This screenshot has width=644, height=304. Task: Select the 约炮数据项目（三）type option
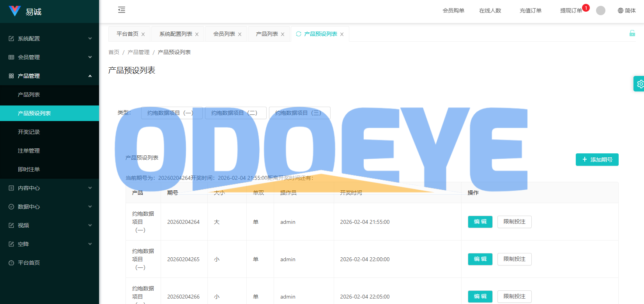[300, 113]
